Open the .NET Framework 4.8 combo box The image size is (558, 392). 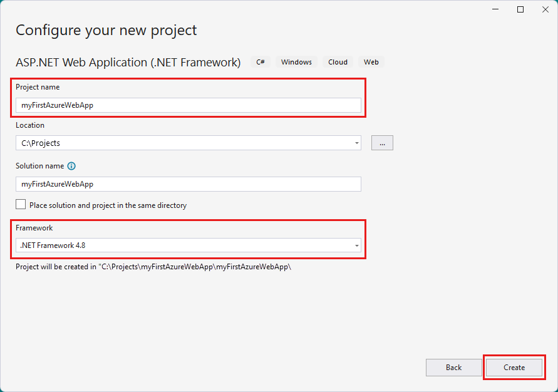[188, 245]
